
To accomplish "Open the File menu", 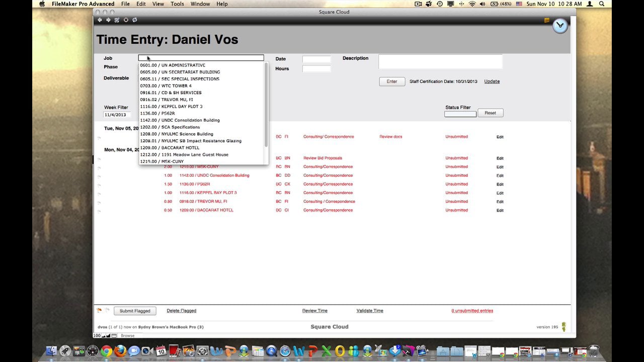I will click(x=125, y=4).
